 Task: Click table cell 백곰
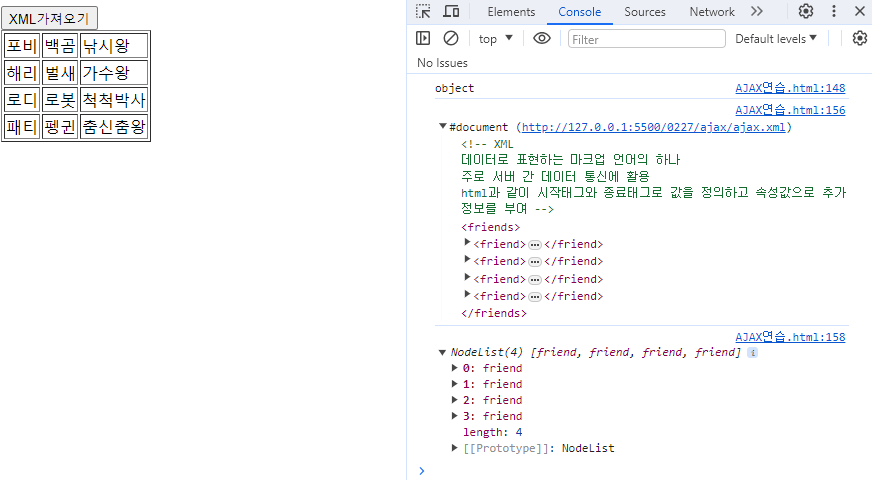pos(60,46)
